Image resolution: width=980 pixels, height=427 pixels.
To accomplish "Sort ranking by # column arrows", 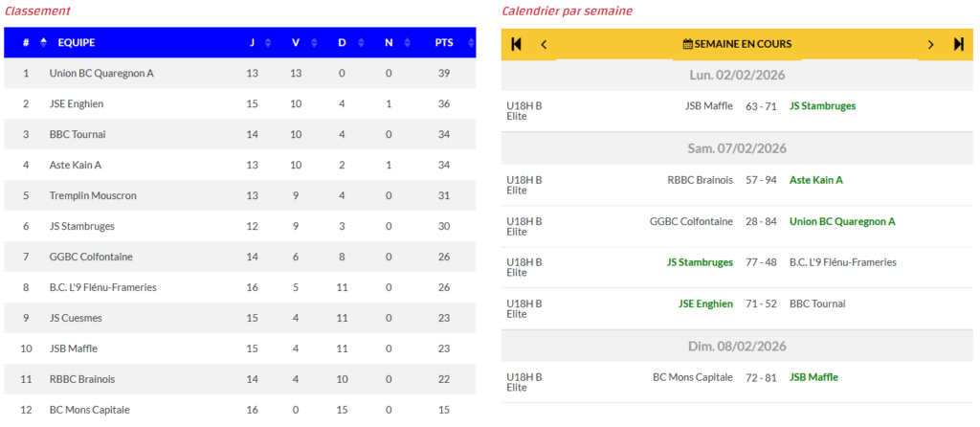I will [43, 42].
